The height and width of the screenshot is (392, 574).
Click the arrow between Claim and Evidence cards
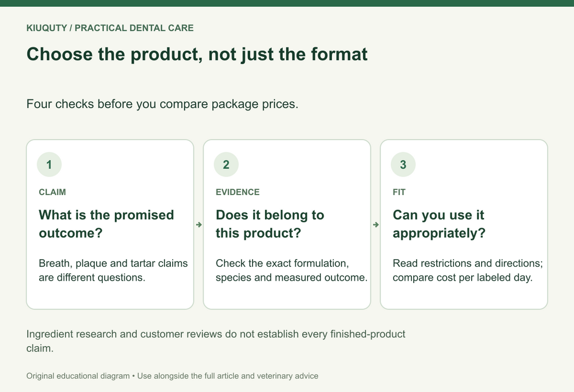click(199, 225)
